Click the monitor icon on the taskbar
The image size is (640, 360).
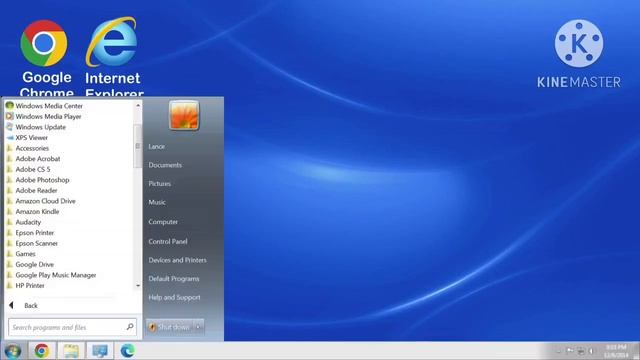click(x=100, y=351)
